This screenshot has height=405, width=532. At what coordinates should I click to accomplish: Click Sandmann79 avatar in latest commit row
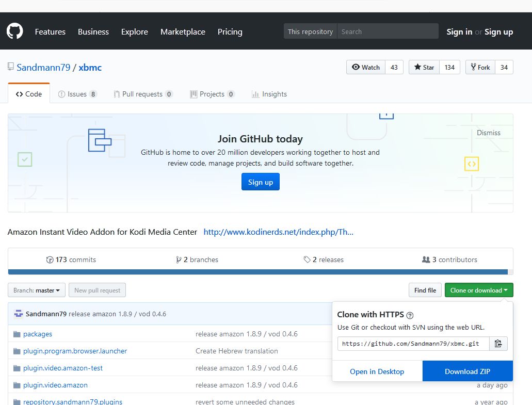[19, 314]
